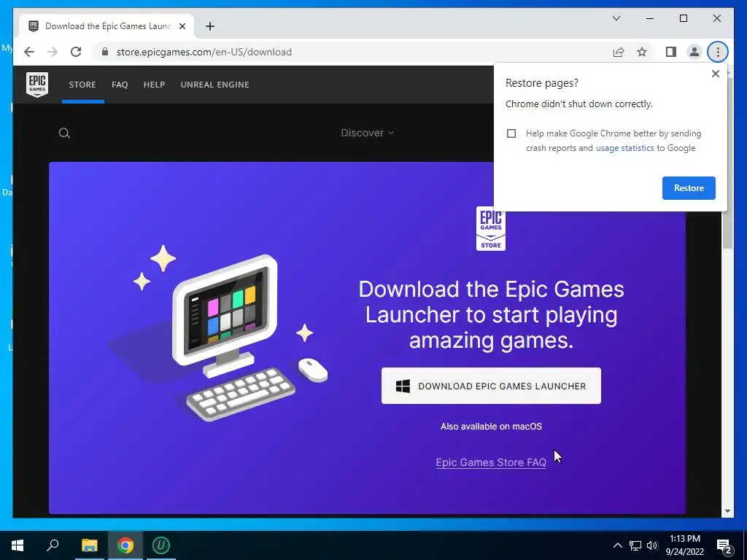Click the search magnifier on Epic store page
747x560 pixels.
pyautogui.click(x=64, y=133)
